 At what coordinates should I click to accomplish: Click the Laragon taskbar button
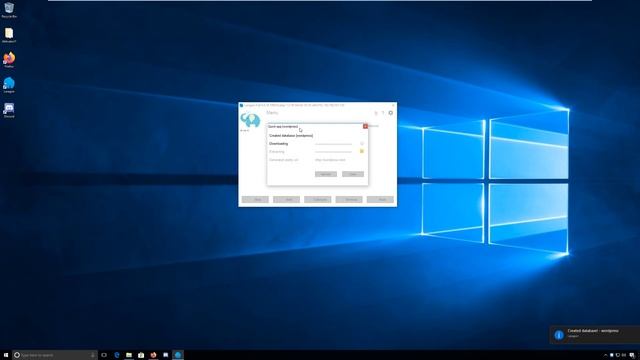click(178, 355)
